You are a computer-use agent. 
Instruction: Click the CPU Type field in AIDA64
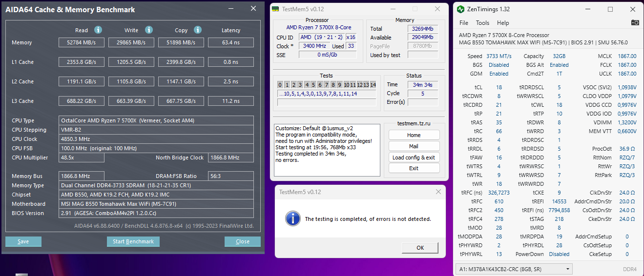(x=156, y=120)
